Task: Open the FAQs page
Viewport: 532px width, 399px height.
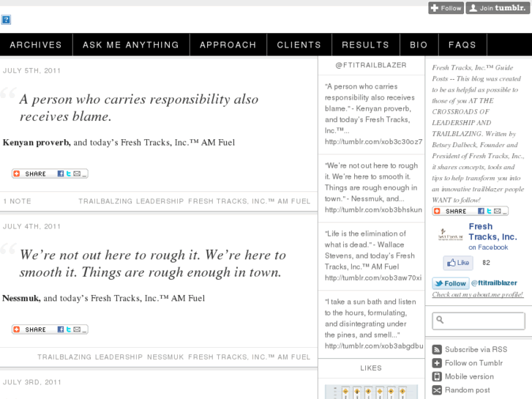Action: click(x=462, y=45)
